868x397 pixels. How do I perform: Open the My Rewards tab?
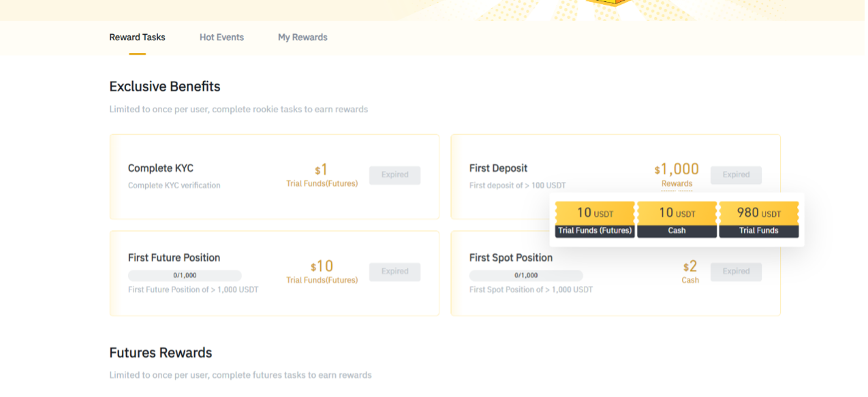point(303,37)
